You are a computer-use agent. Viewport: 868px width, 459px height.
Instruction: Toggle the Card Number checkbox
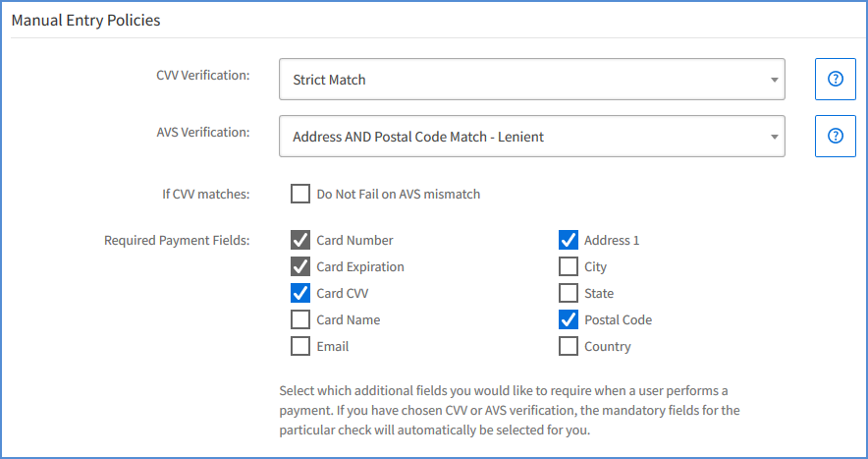(300, 240)
